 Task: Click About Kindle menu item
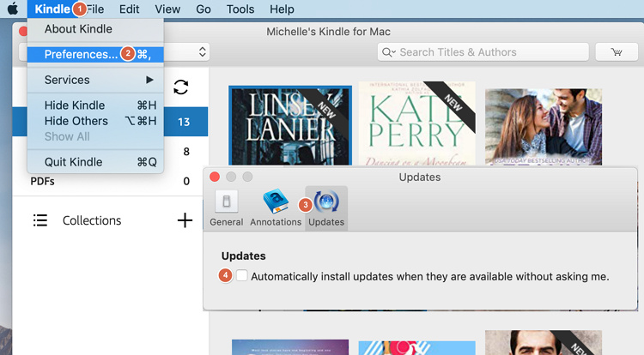click(x=78, y=29)
